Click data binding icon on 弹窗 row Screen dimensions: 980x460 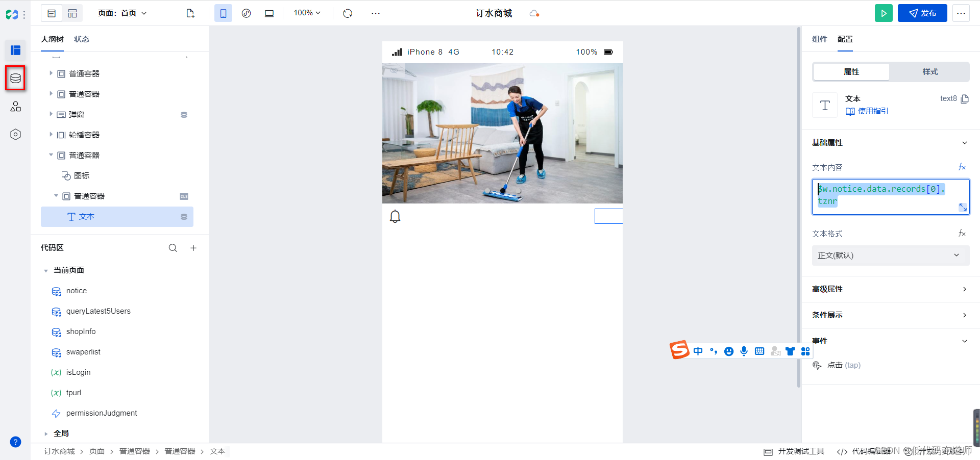[184, 115]
